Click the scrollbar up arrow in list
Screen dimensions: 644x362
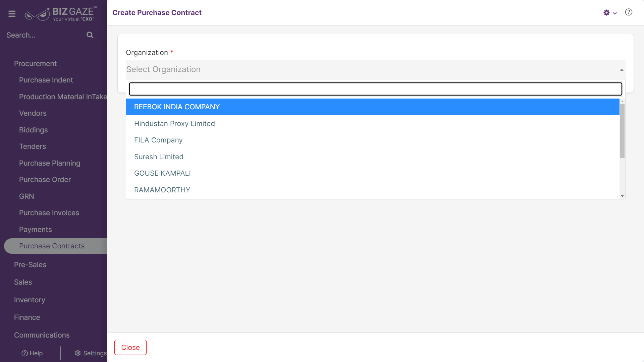pyautogui.click(x=622, y=101)
